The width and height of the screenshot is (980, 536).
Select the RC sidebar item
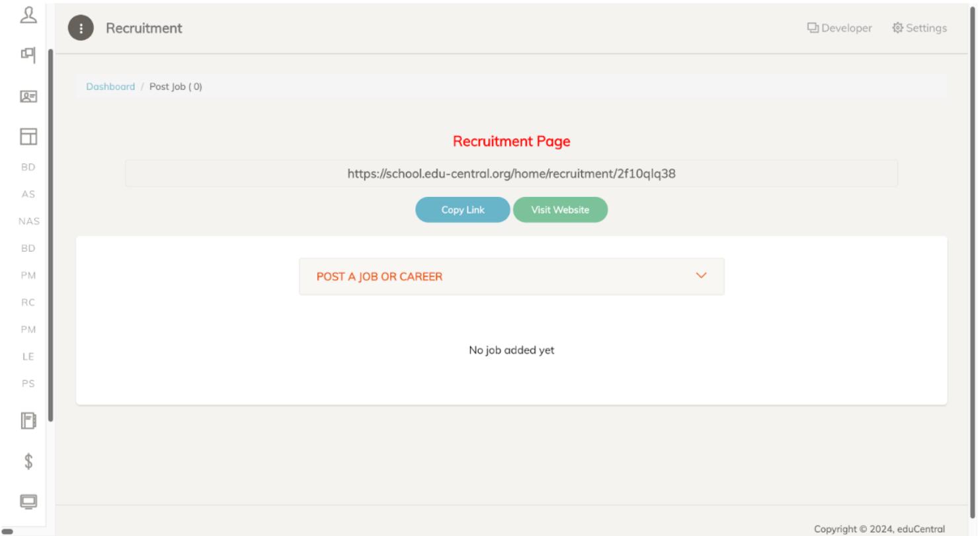[x=28, y=302]
